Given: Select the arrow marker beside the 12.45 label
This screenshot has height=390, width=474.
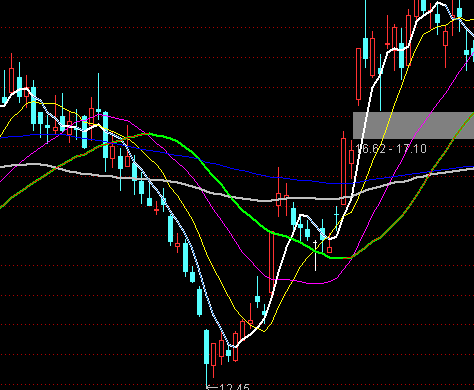Looking at the screenshot, I should [x=212, y=387].
